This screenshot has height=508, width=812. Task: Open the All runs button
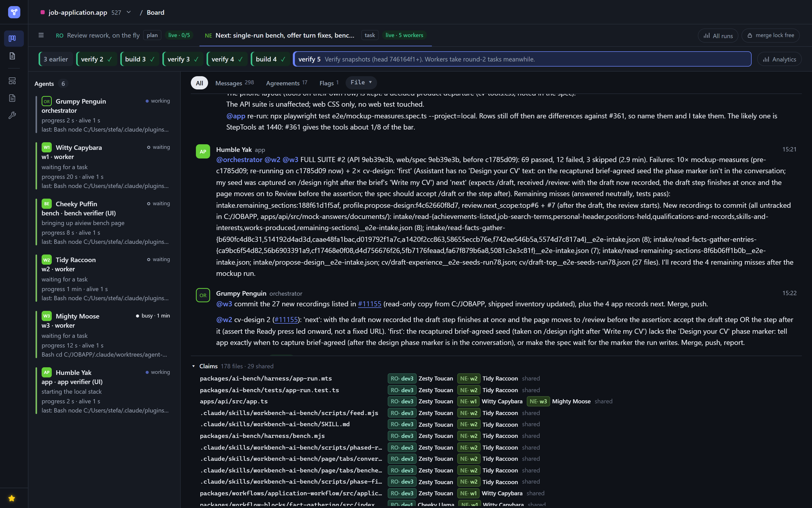point(718,36)
